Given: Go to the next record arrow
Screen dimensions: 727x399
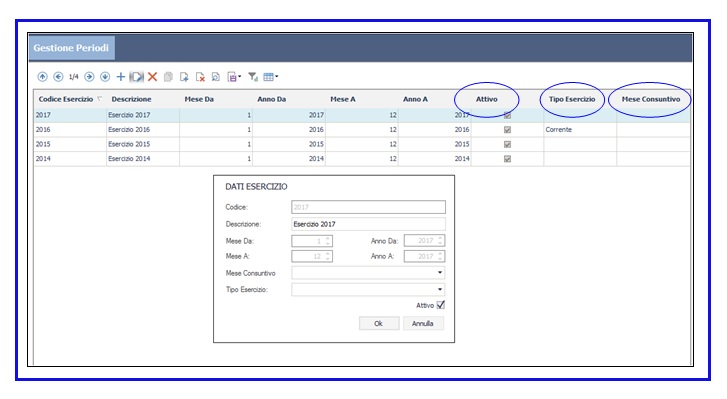Looking at the screenshot, I should [x=89, y=77].
